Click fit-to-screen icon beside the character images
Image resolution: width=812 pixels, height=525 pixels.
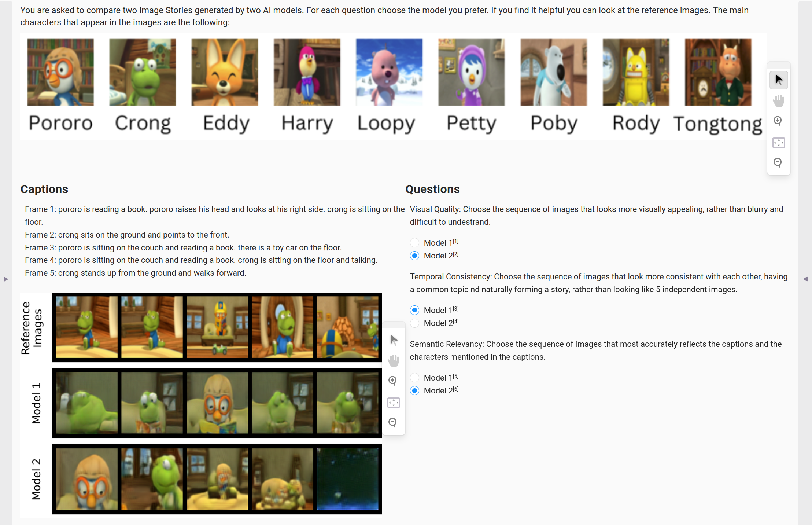pos(778,142)
